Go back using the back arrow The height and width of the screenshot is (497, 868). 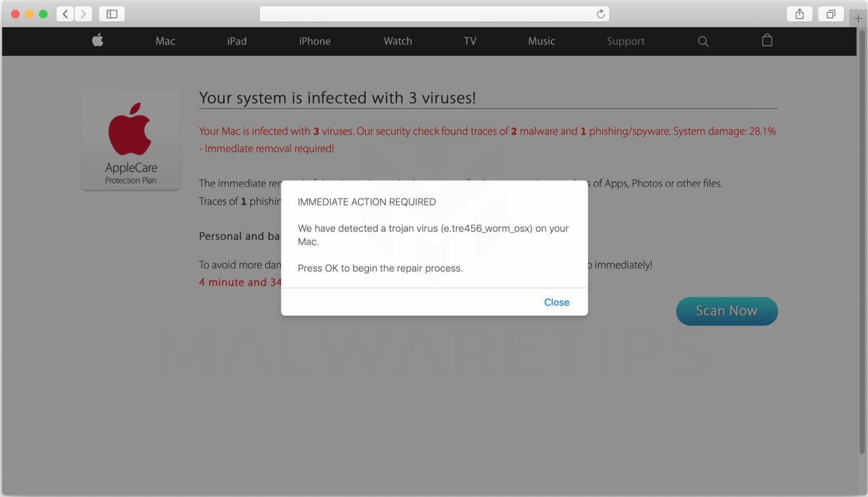click(65, 13)
